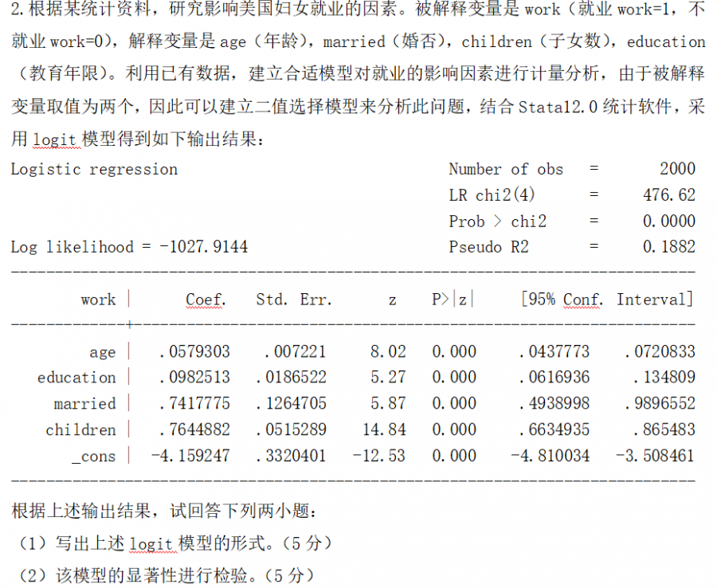
Task: Click age standard error .007221
Action: point(295,351)
